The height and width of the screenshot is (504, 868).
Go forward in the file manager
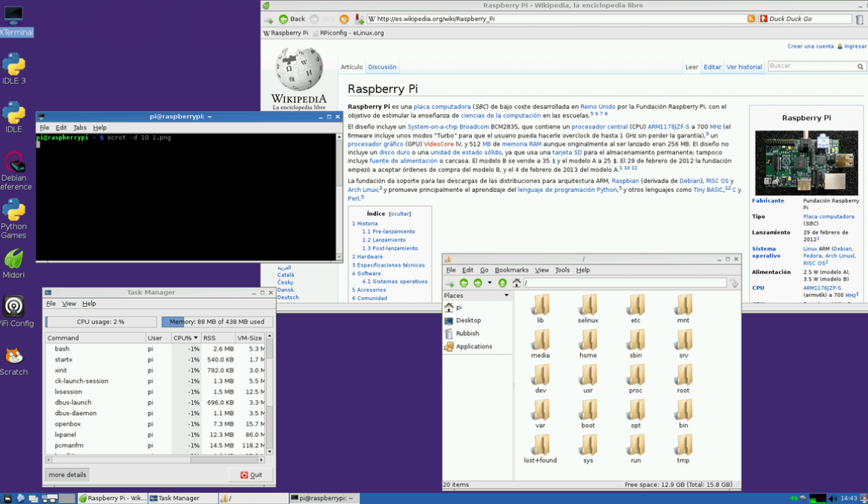click(477, 283)
